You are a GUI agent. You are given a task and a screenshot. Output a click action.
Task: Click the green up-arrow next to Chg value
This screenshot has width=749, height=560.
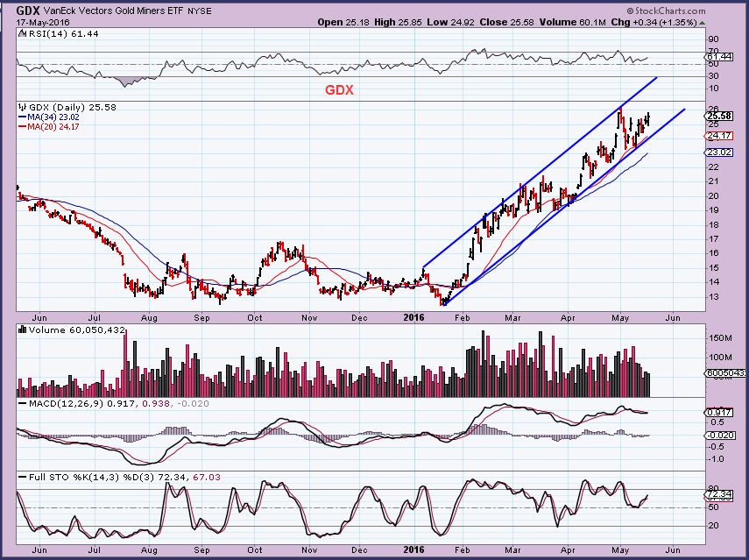click(702, 23)
